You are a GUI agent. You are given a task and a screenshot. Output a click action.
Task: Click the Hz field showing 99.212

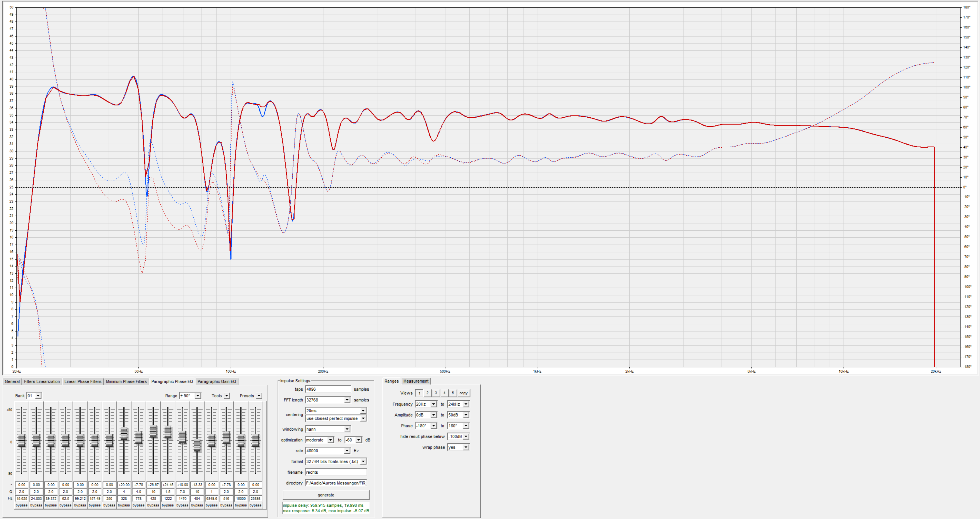tap(80, 498)
